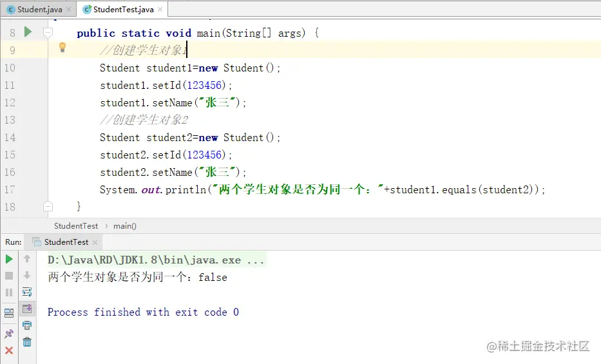Click StudentTest in the breadcrumb bar

76,226
